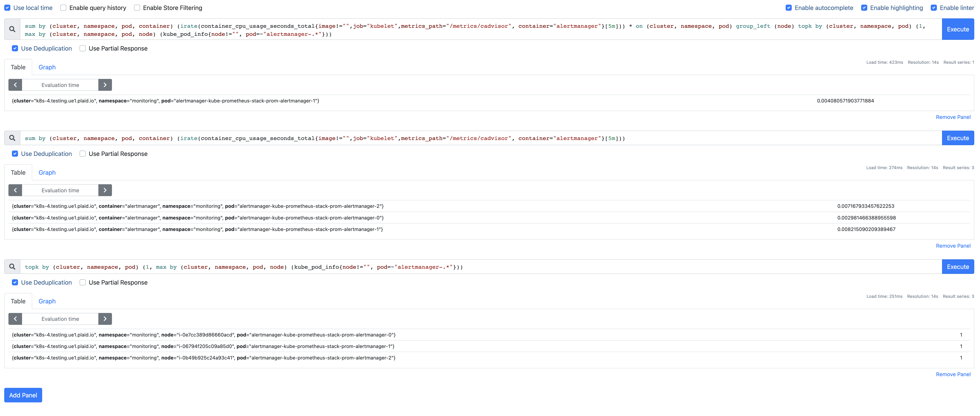The image size is (980, 416).
Task: Click the magnifier icon beside the second query
Action: (x=12, y=138)
